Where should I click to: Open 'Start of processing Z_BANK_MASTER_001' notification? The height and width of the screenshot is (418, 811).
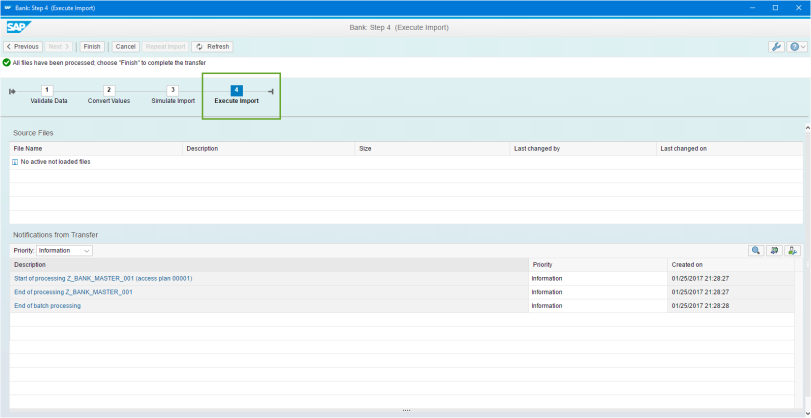pos(103,278)
